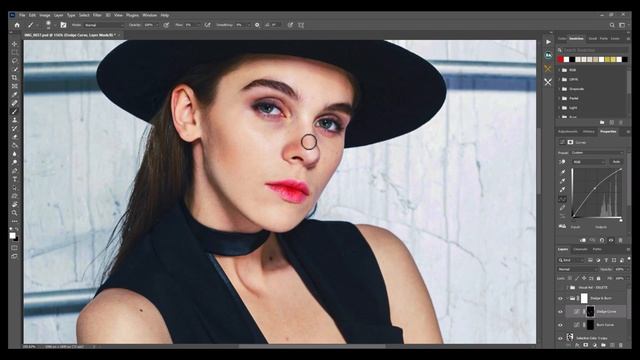This screenshot has height=360, width=640.
Task: Hide the Burn Curve layer
Action: point(560,325)
